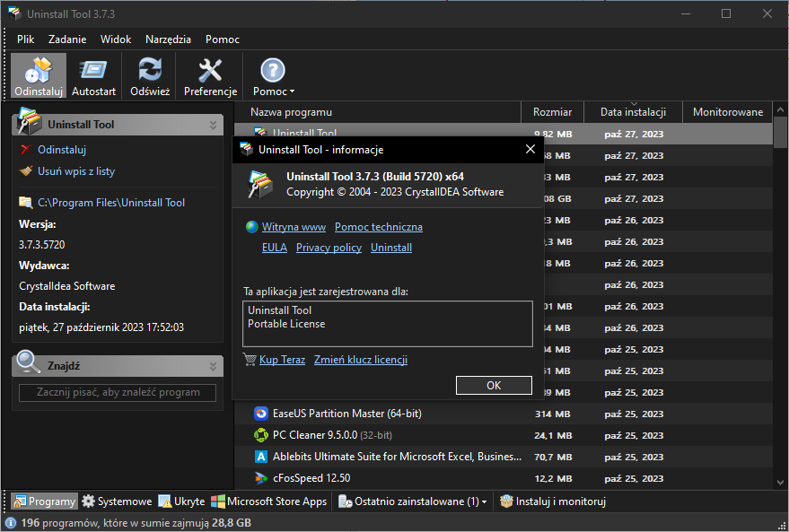Select the Ablebits Ultimate Suite row name
Viewport: 789px width, 532px height.
click(397, 457)
